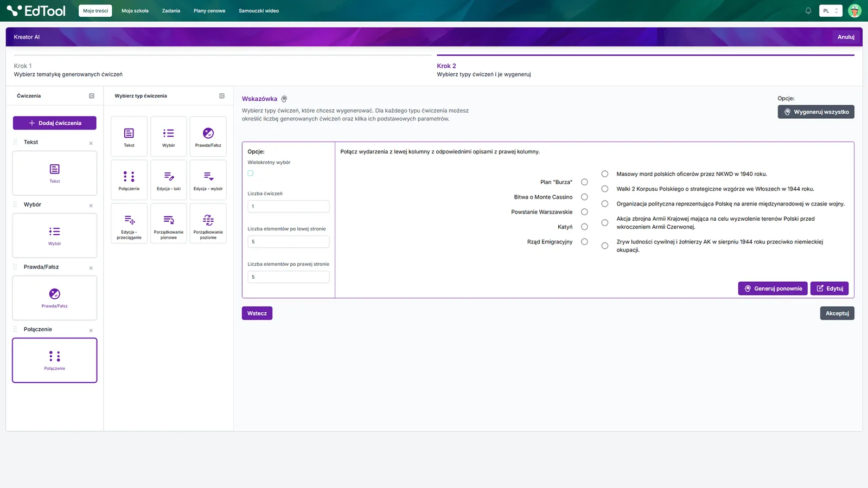Open the Moje treści tab
This screenshot has height=488, width=868.
point(95,11)
